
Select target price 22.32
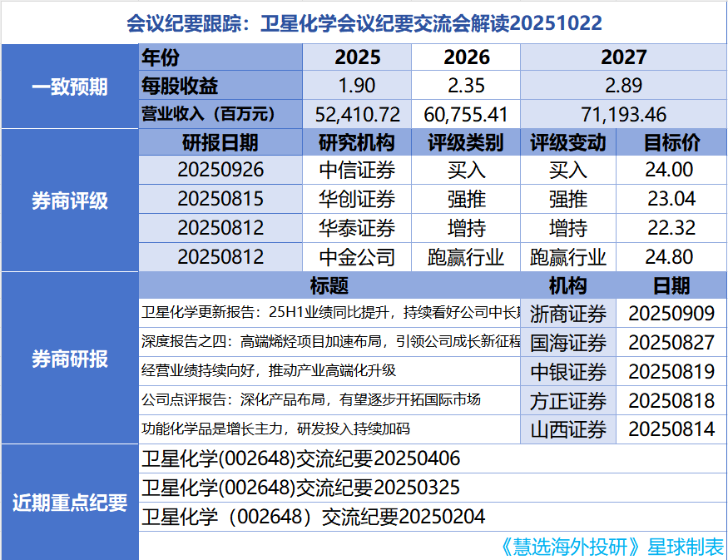tap(671, 228)
